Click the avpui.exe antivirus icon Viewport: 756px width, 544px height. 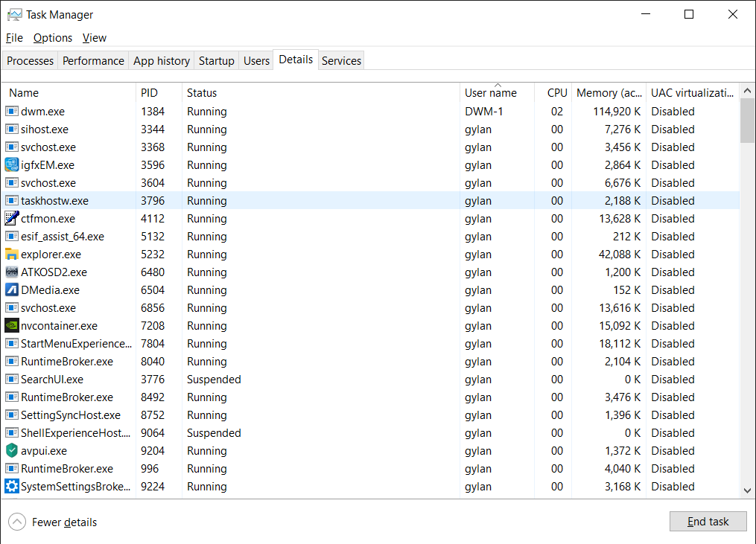coord(12,450)
